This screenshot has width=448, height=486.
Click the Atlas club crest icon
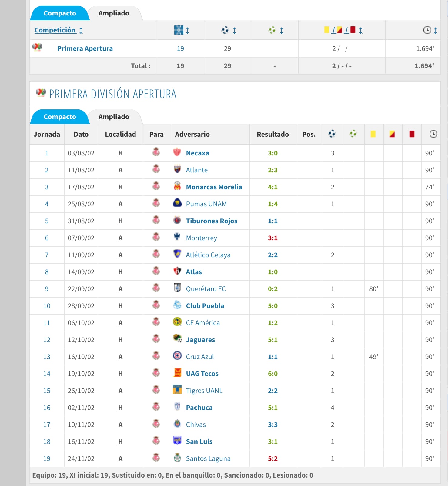pos(177,271)
